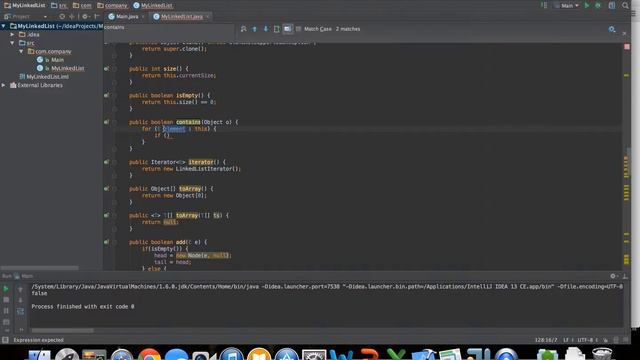
Task: Click horizontal scrollbar in Run console
Action: pyautogui.click(x=62, y=331)
